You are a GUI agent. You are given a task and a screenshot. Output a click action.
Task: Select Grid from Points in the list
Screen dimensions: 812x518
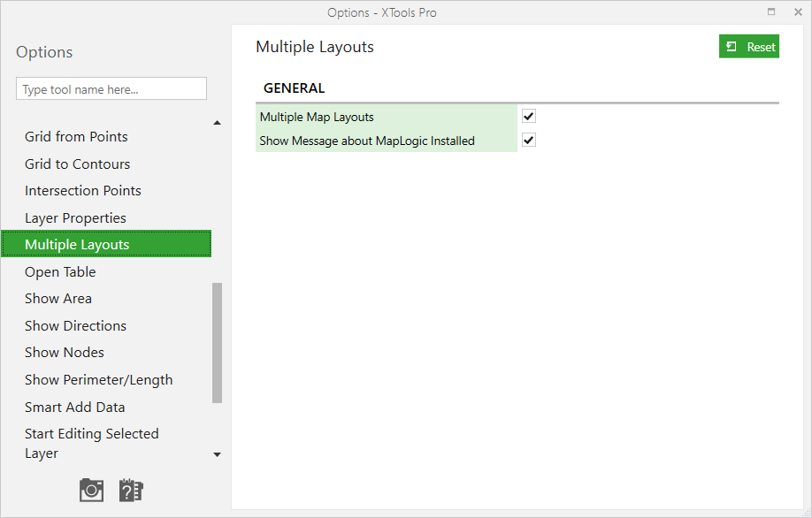(76, 137)
